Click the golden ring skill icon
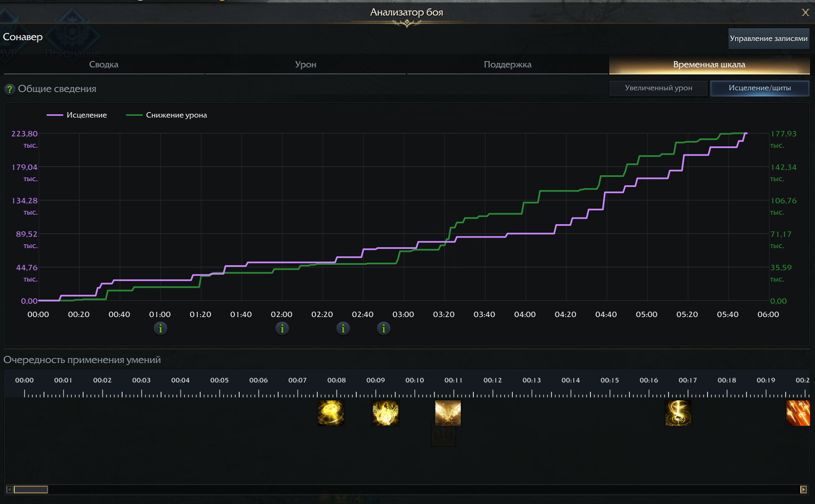 (x=331, y=413)
